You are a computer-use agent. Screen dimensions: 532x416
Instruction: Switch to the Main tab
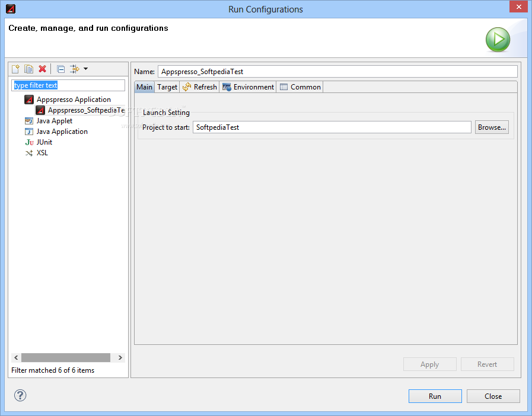[144, 87]
